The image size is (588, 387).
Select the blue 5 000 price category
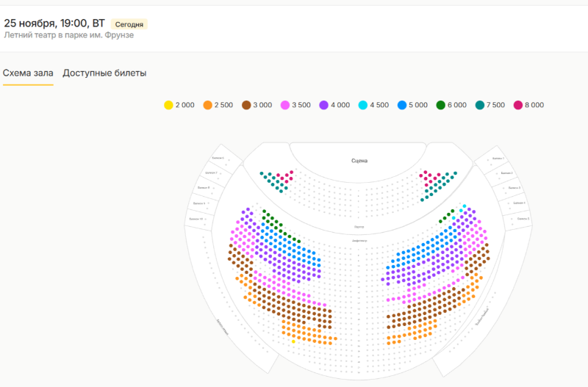pos(402,105)
